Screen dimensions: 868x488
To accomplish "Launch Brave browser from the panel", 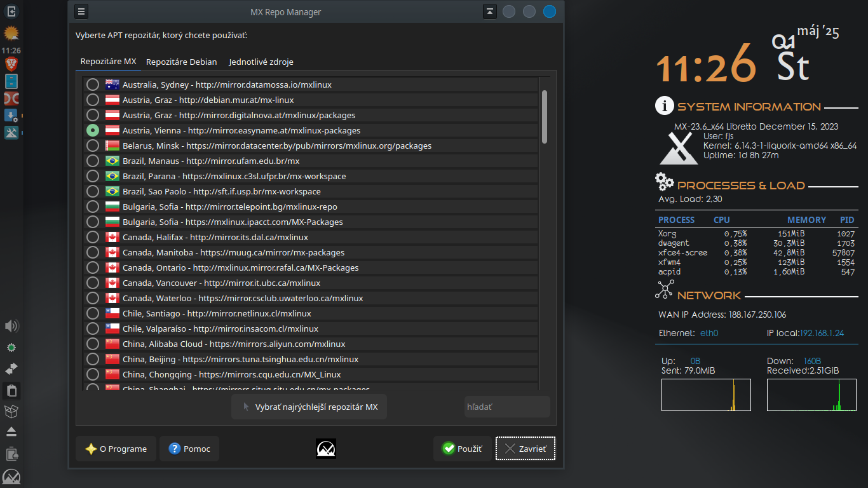I will click(x=11, y=64).
